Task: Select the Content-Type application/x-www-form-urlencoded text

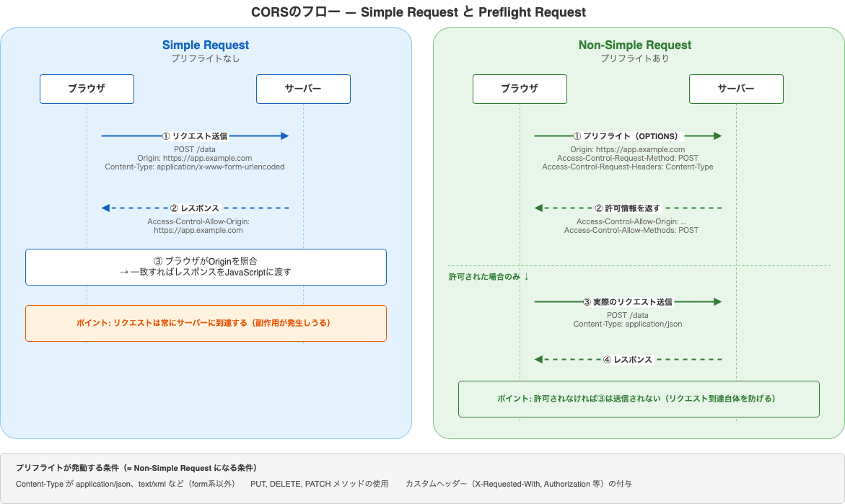Action: 195,167
